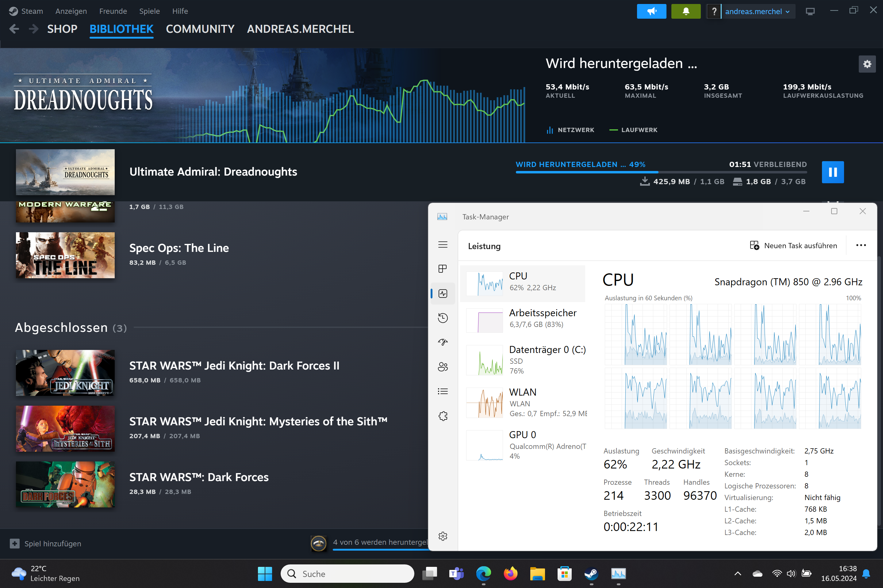Open Steam notifications via bell icon

(685, 11)
